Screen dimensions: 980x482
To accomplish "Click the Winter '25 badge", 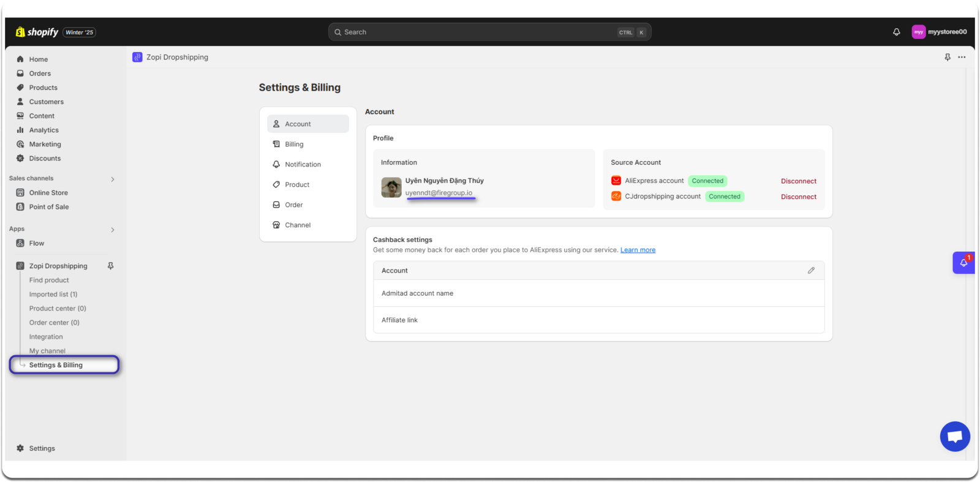I will (79, 32).
